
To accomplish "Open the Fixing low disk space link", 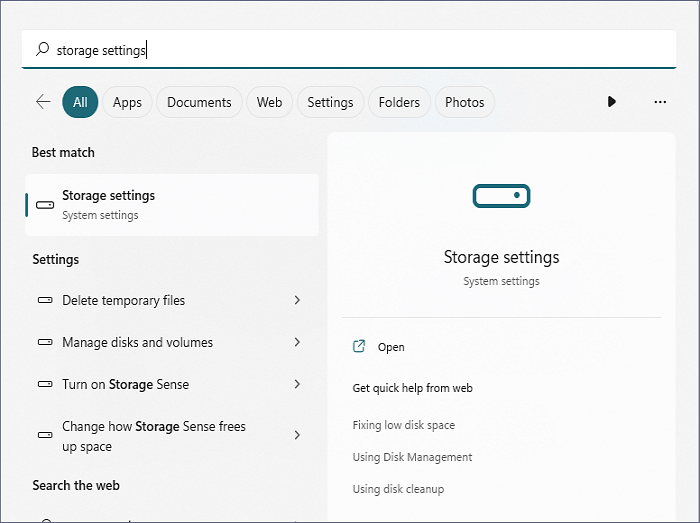I will click(x=403, y=425).
